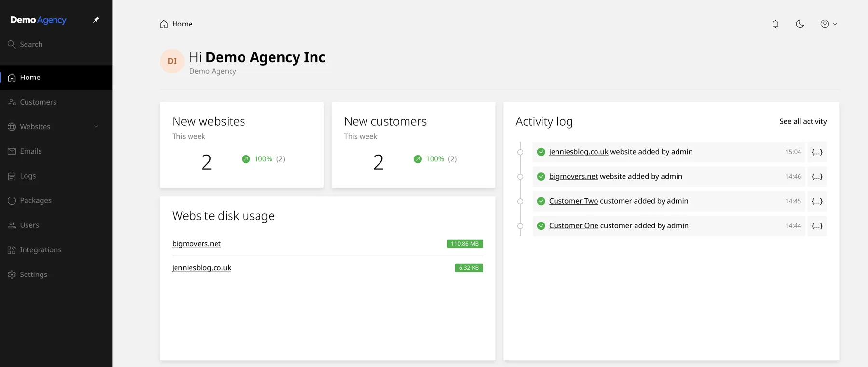Click the Home breadcrumb icon at top

tap(164, 24)
